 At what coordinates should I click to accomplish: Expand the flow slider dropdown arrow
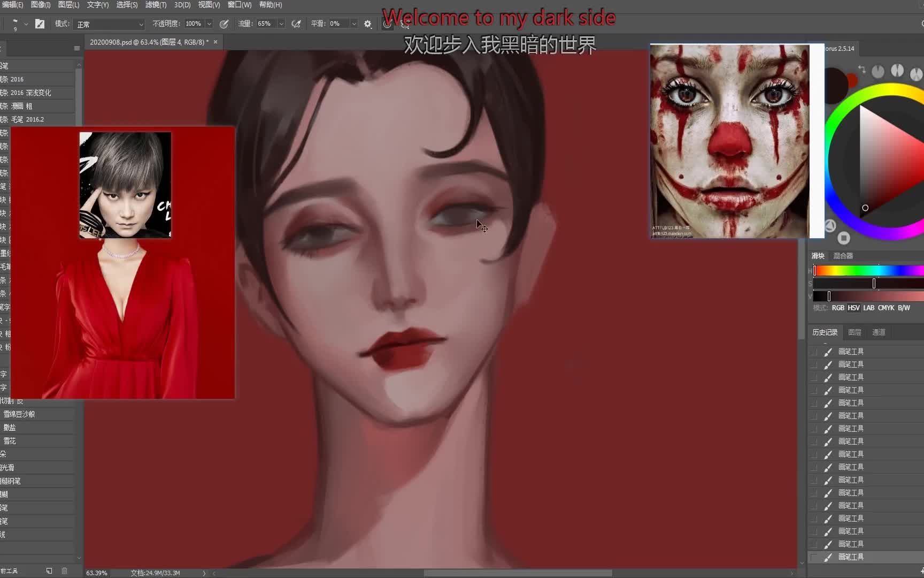[x=281, y=24]
